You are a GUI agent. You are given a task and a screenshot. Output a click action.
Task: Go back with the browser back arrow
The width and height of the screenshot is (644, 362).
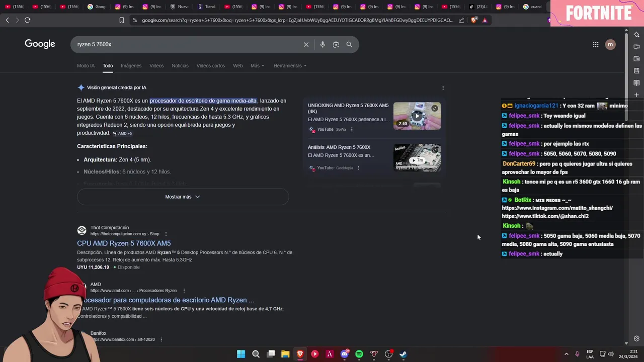click(7, 20)
